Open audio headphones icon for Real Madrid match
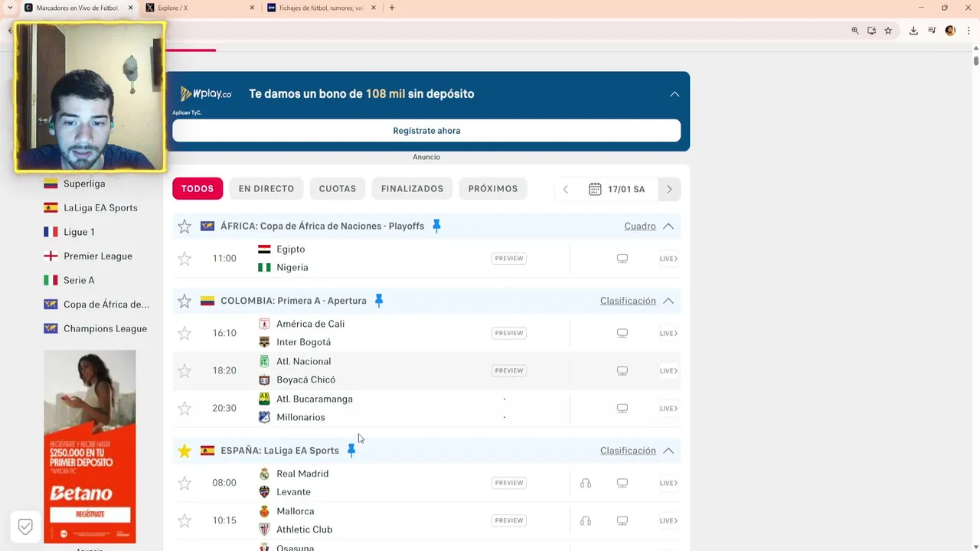The image size is (980, 551). click(586, 483)
